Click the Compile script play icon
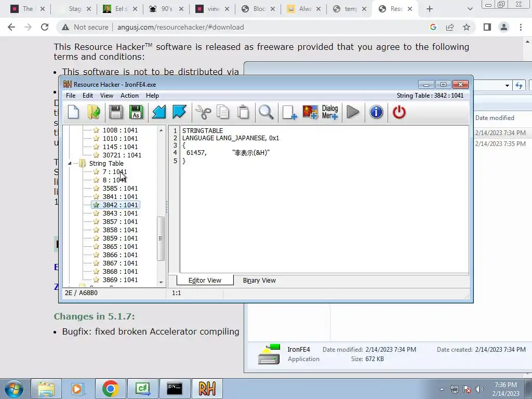The height and width of the screenshot is (399, 532). click(x=353, y=112)
